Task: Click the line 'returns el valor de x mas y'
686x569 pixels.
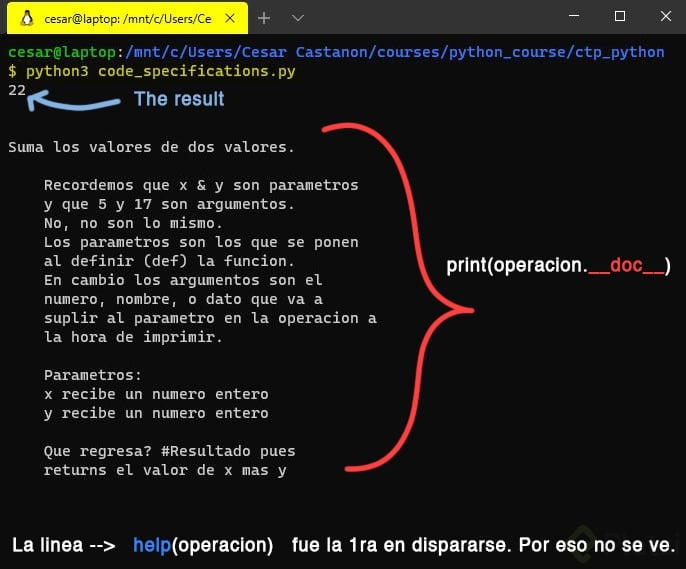Action: click(165, 470)
